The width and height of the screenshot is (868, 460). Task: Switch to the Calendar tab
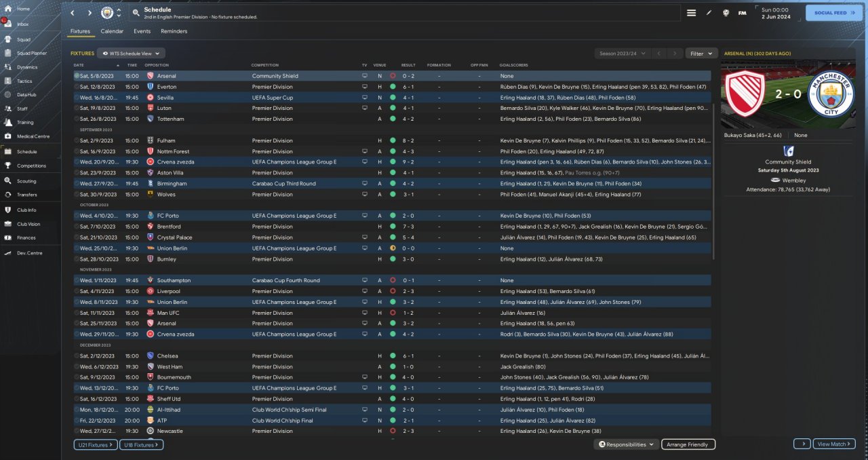(112, 31)
